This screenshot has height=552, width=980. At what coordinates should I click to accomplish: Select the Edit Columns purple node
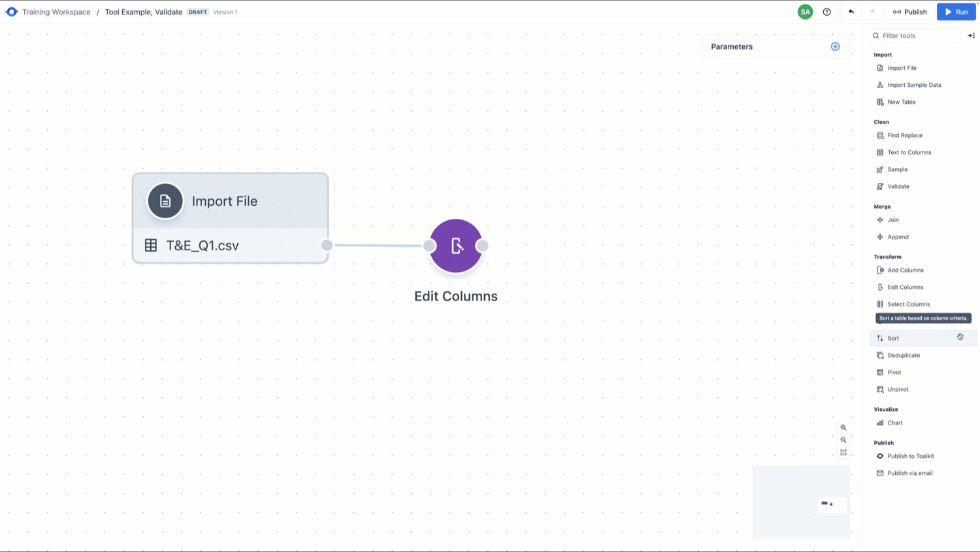(x=456, y=246)
